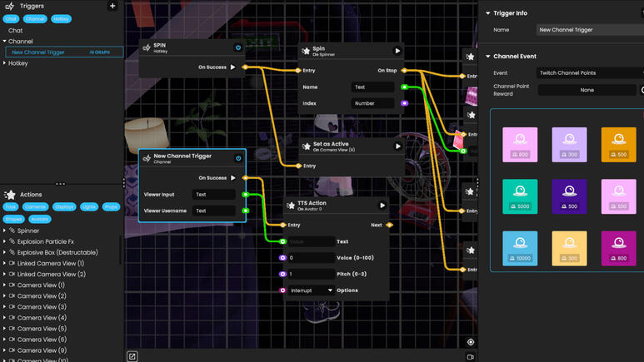The height and width of the screenshot is (362, 644).
Task: Choose the orange 500 point reward tile
Action: [618, 145]
